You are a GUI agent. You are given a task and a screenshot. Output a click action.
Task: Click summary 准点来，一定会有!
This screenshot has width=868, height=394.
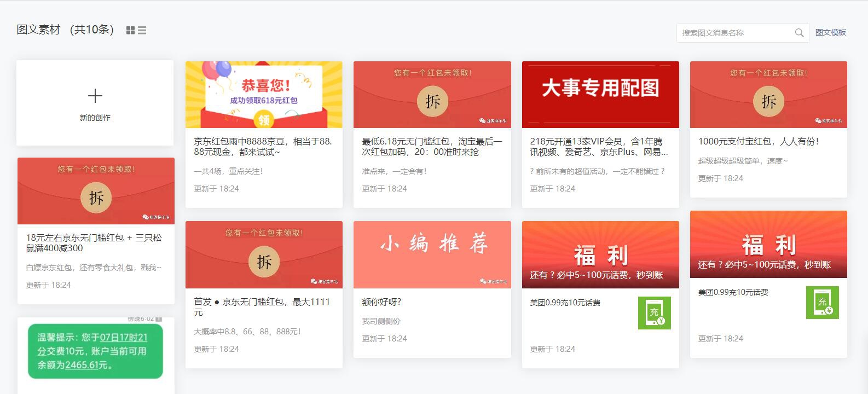394,171
